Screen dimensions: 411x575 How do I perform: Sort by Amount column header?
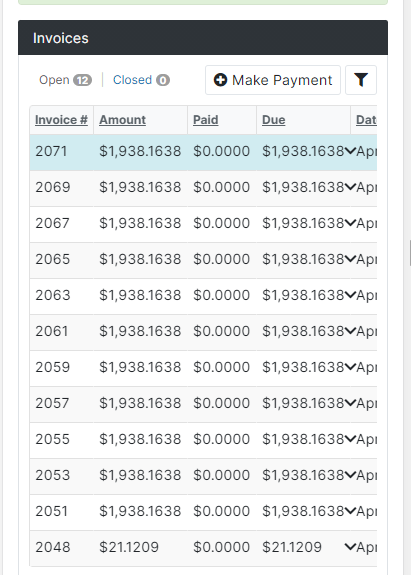122,120
